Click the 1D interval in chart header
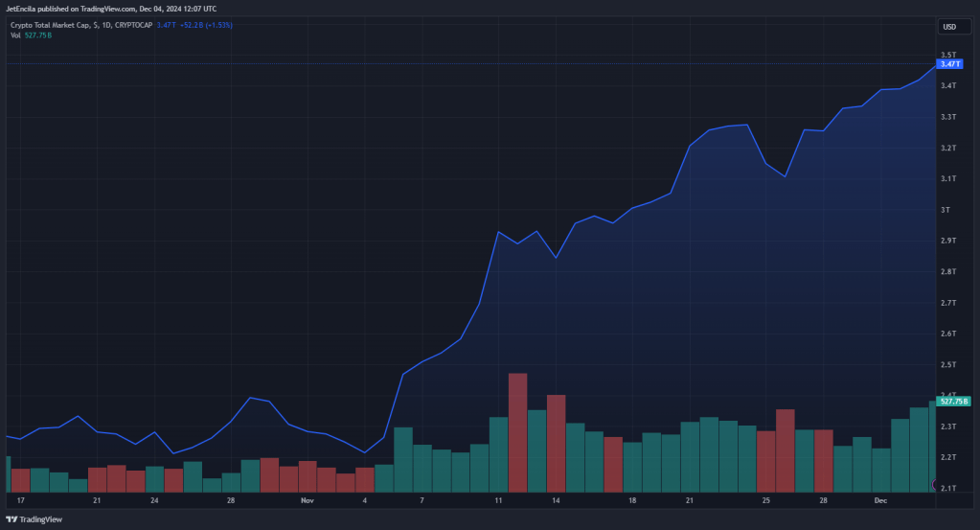This screenshot has width=980, height=530. tap(106, 26)
